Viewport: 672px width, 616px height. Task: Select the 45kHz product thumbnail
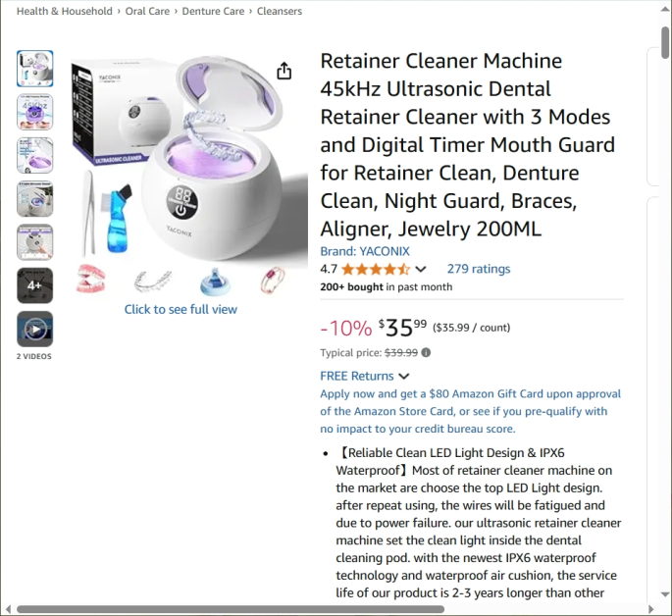(x=35, y=112)
